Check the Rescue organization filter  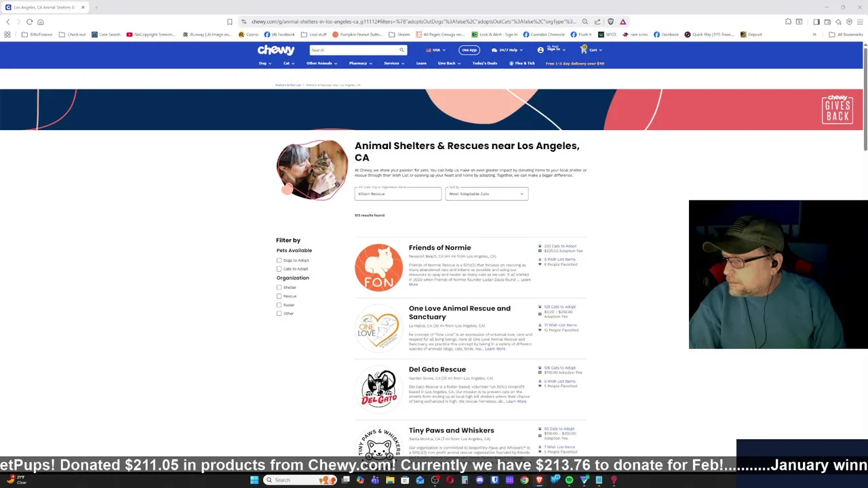[x=279, y=296]
